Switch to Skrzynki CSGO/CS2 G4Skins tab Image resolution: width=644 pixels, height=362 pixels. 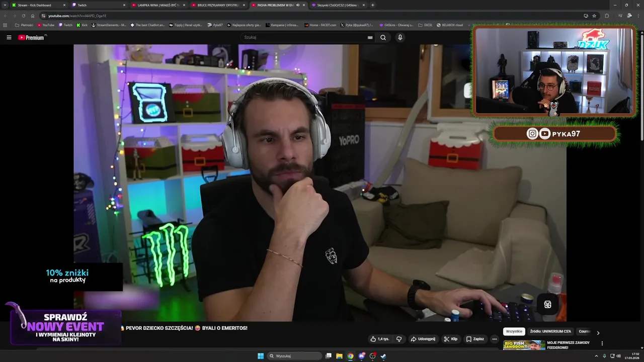click(338, 5)
